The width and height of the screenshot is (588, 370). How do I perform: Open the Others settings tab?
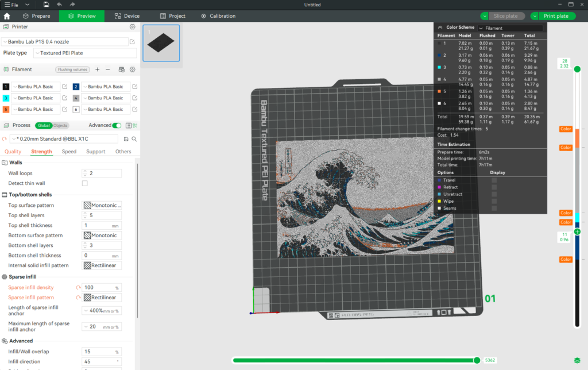click(123, 152)
